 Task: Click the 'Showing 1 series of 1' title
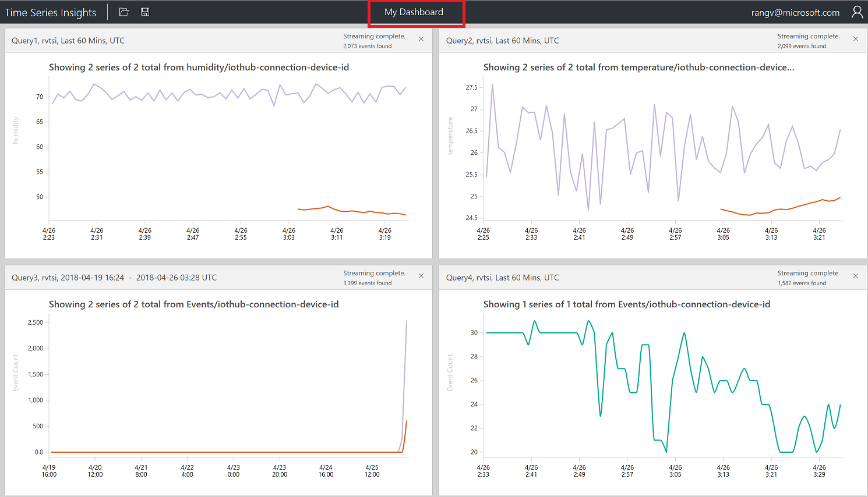pyautogui.click(x=627, y=304)
